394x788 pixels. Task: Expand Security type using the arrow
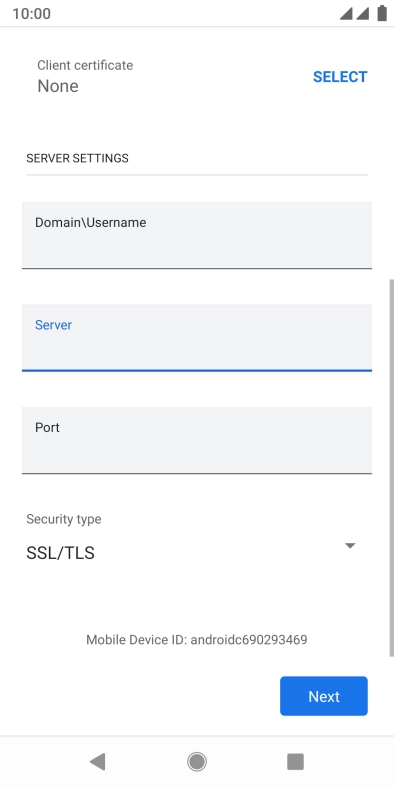350,546
